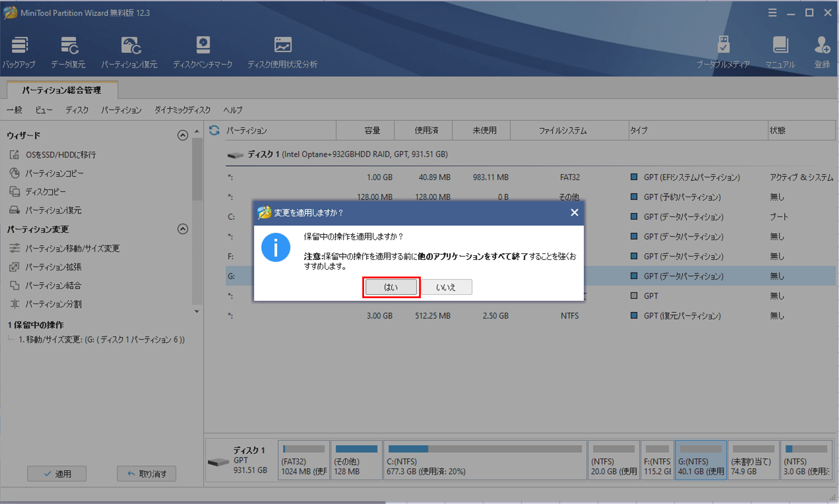Select the パーティション総合管理 tab
The height and width of the screenshot is (504, 839).
pyautogui.click(x=61, y=90)
